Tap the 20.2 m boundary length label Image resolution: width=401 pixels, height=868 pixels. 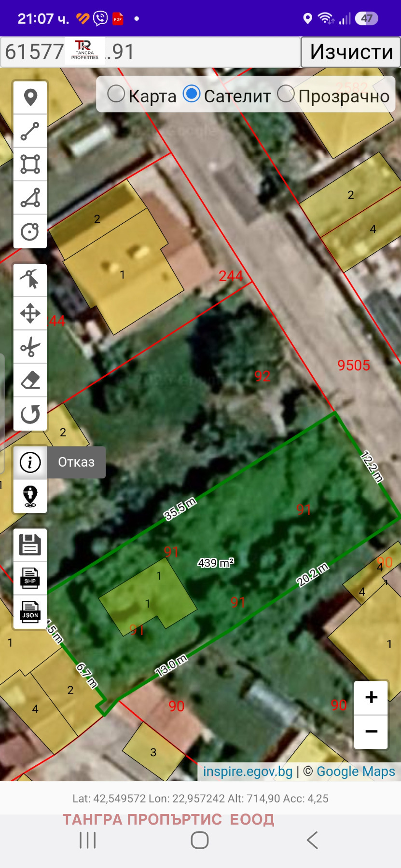pos(312,574)
